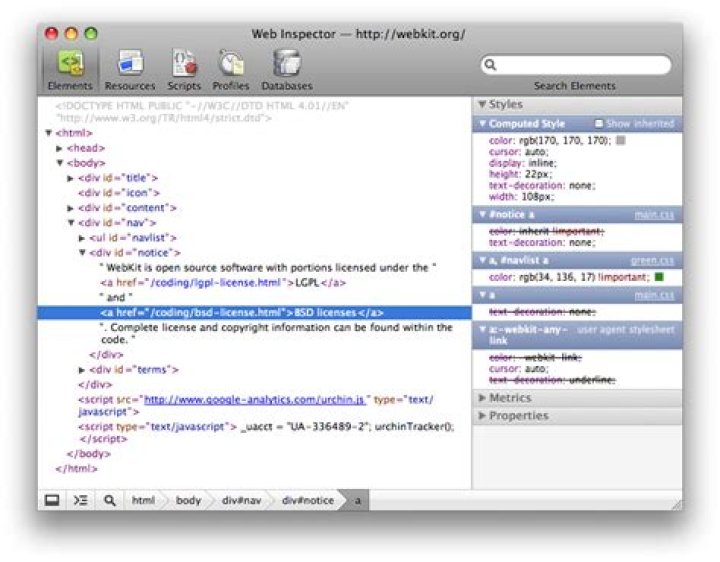Collapse the body node
This screenshot has height=562, width=720.
(x=60, y=163)
